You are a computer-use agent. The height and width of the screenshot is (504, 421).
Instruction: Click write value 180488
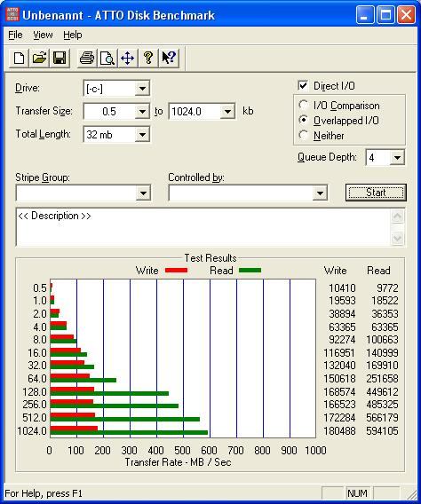click(339, 430)
